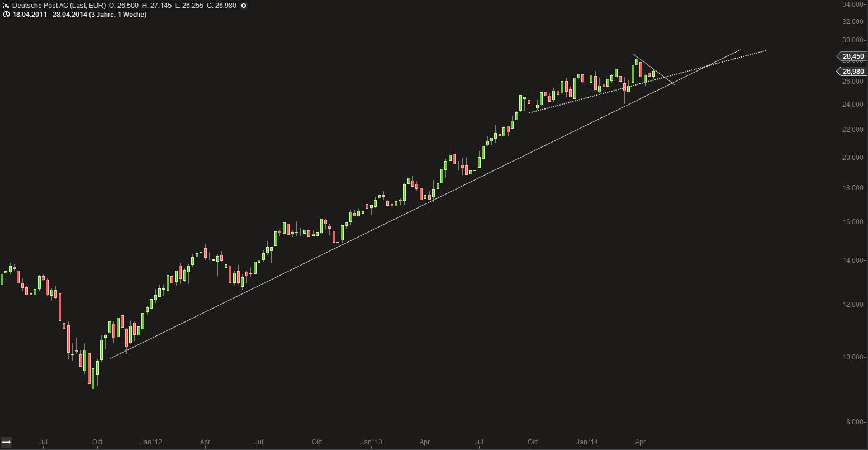The height and width of the screenshot is (450, 868).
Task: Select the 28,450 price tag on the axis
Action: 852,56
